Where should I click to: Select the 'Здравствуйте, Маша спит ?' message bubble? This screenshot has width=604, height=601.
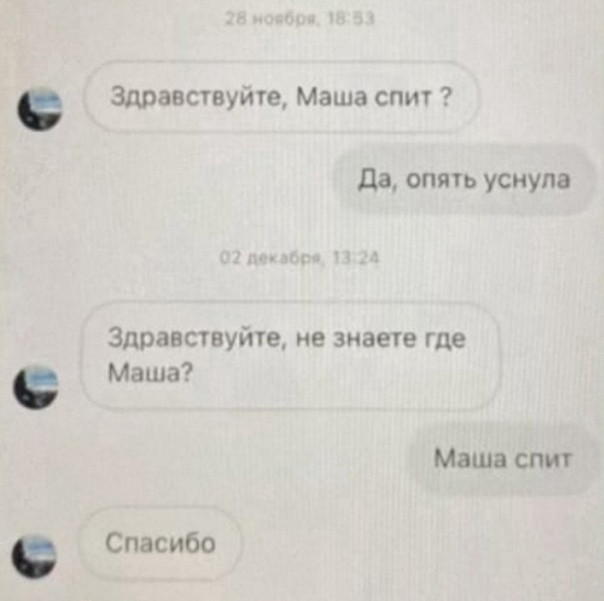point(281,97)
